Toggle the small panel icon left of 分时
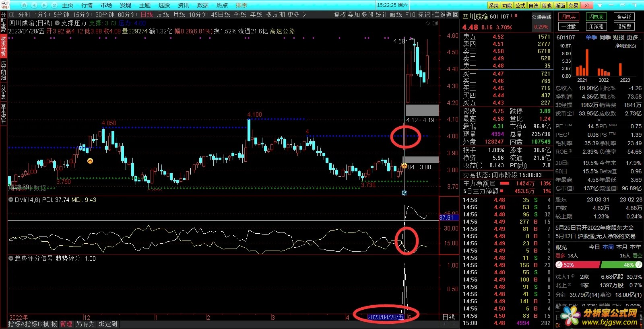This screenshot has width=644, height=329. tap(11, 14)
